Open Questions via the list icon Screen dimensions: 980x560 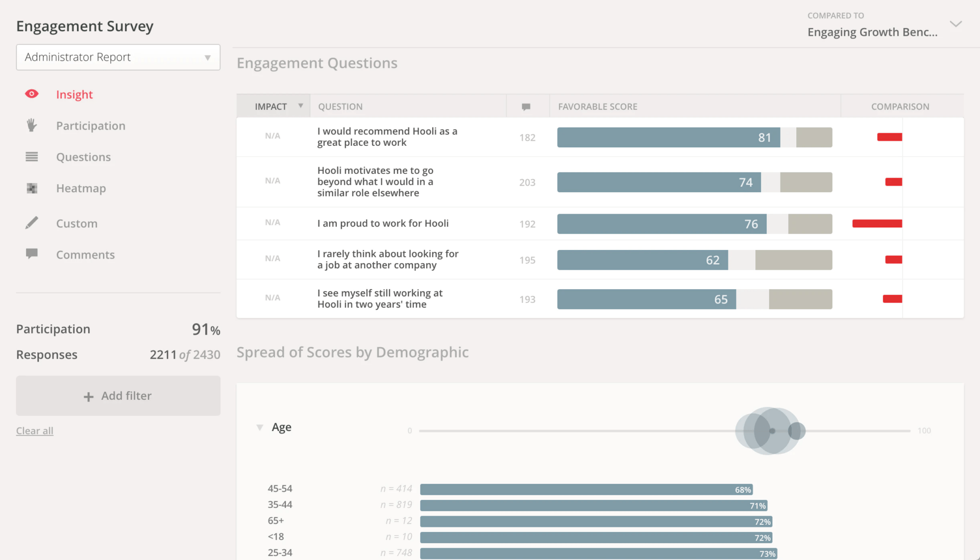click(x=32, y=157)
